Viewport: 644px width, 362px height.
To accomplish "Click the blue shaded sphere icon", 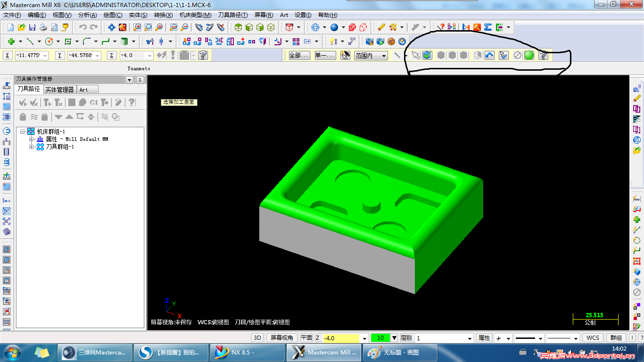I will (x=334, y=27).
